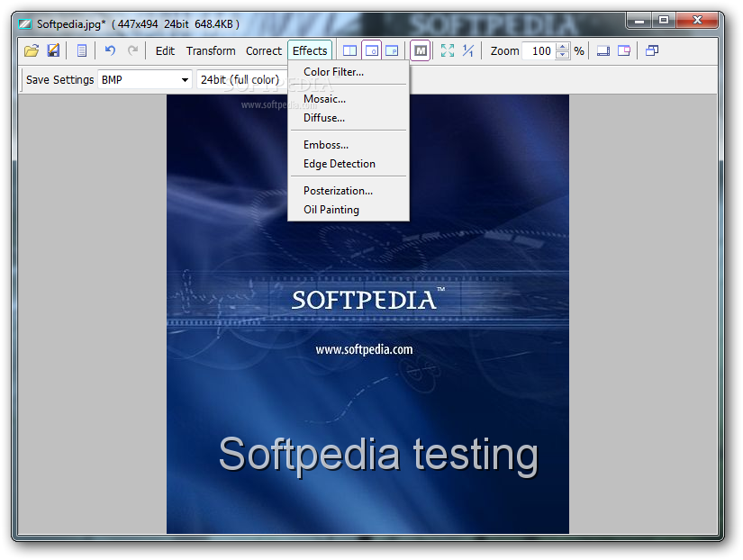Click the split-view panel icon
Viewport: 743px width, 560px height.
(x=349, y=50)
